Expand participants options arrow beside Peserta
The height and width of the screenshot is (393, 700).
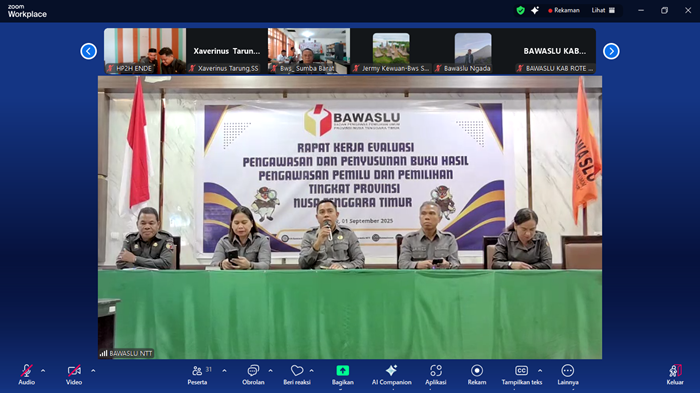tap(224, 371)
